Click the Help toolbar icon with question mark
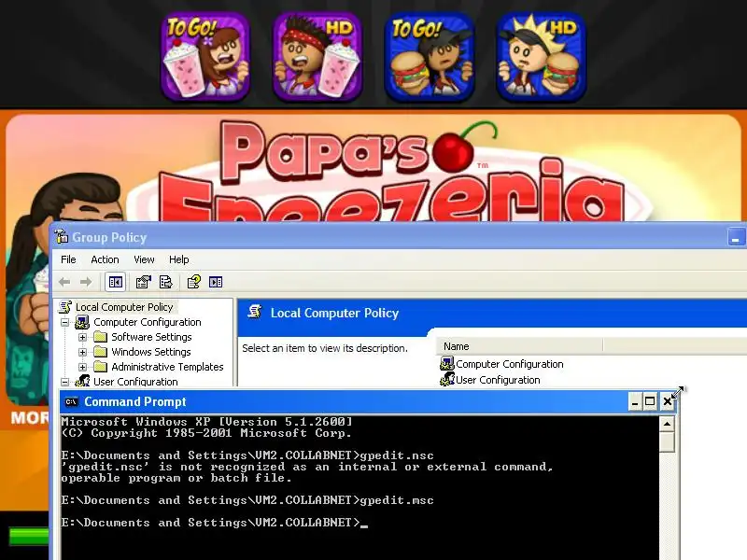The width and height of the screenshot is (747, 560). click(193, 283)
